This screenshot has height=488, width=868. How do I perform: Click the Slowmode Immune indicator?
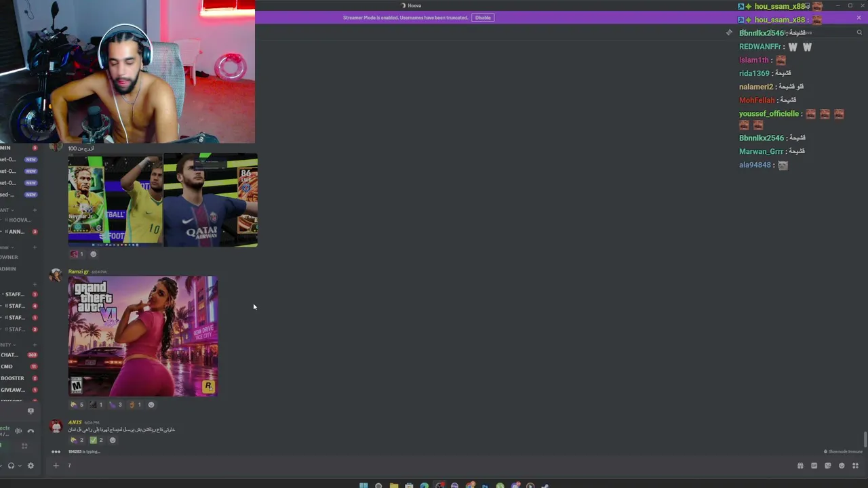click(x=843, y=451)
